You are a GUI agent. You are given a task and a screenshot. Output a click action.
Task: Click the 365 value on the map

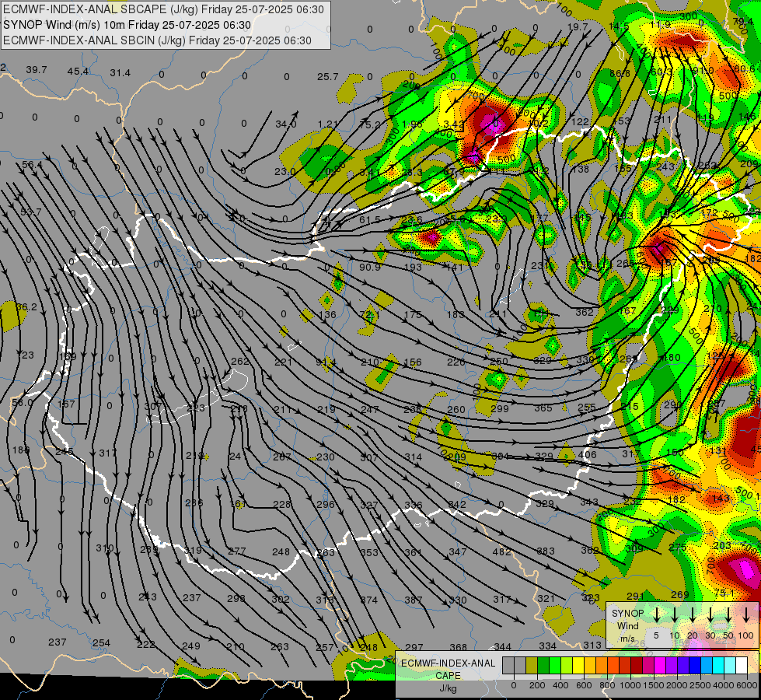pos(543,408)
